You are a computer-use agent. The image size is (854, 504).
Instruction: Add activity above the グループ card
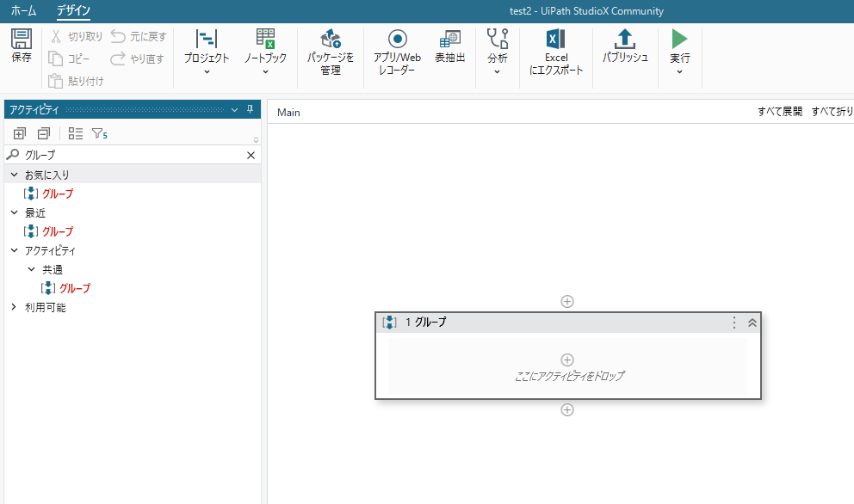567,302
